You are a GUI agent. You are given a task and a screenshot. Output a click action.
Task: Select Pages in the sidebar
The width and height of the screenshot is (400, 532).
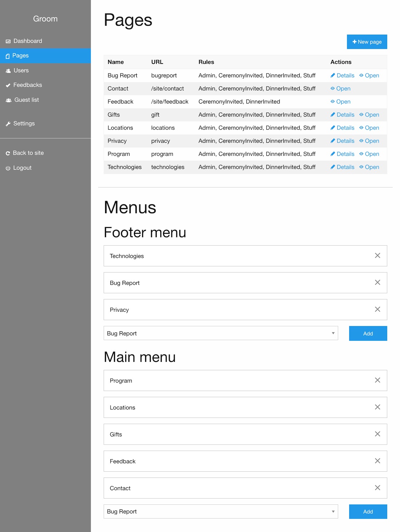tap(45, 56)
